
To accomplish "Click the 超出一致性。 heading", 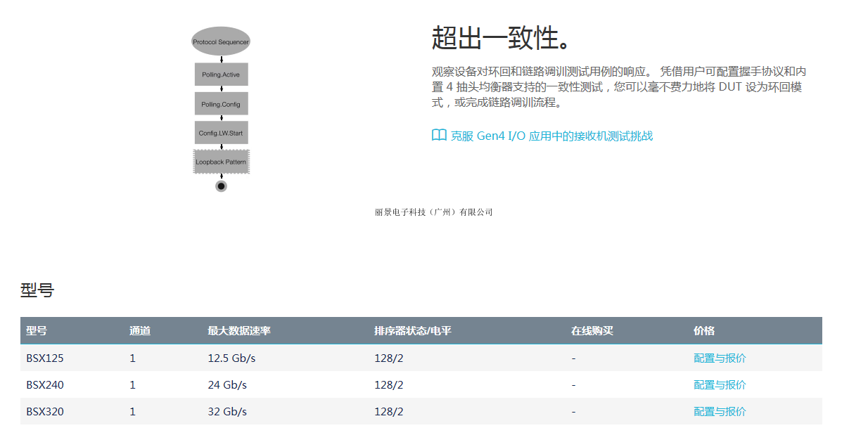I will (x=502, y=38).
